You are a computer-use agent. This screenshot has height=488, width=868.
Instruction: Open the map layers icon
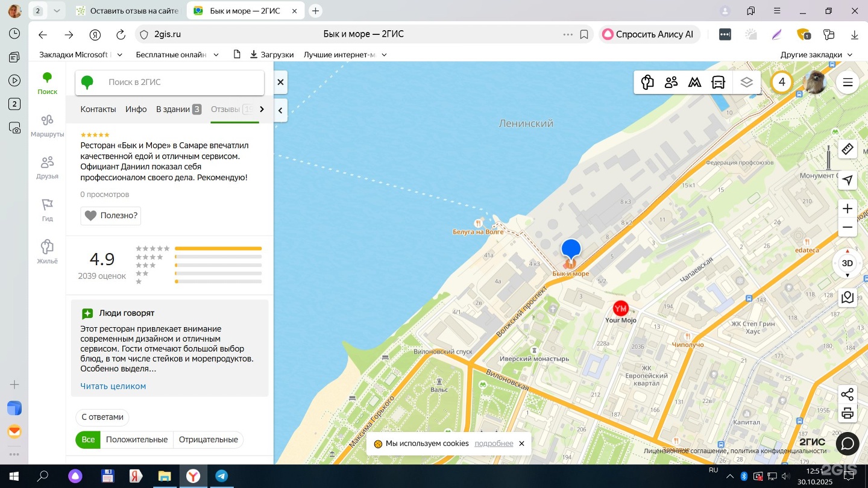(x=747, y=83)
